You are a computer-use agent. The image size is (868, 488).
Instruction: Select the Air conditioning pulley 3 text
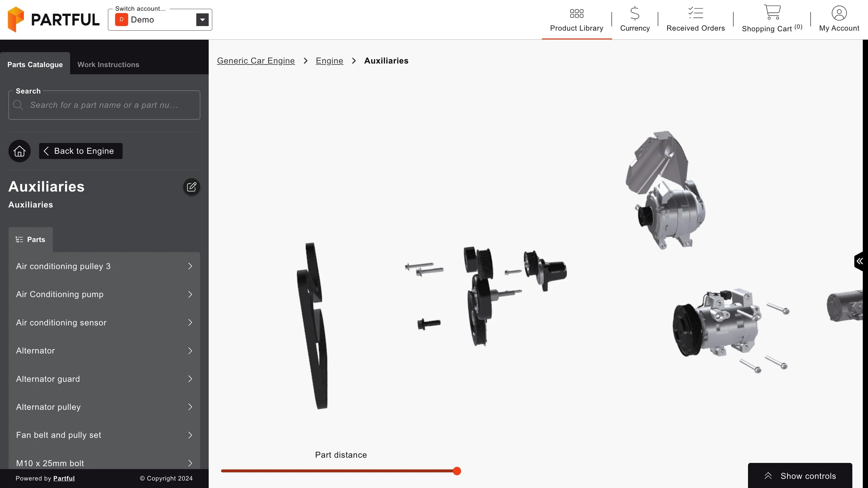point(63,266)
